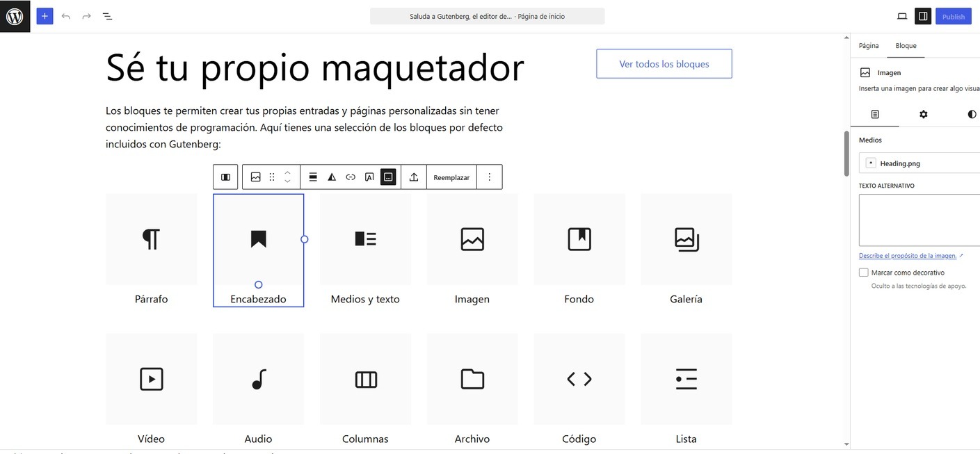Open Describe el propósito de la imagen link
This screenshot has height=454, width=980.
908,256
